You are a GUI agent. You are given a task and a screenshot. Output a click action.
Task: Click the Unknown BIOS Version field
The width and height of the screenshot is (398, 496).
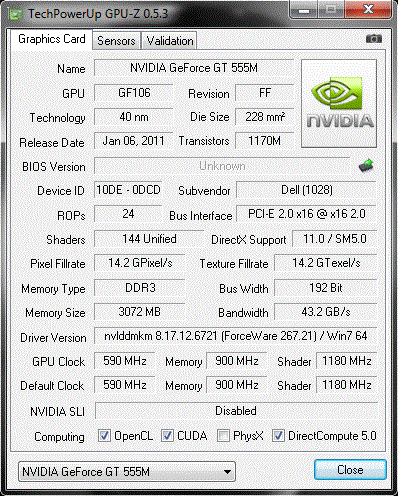(x=222, y=166)
